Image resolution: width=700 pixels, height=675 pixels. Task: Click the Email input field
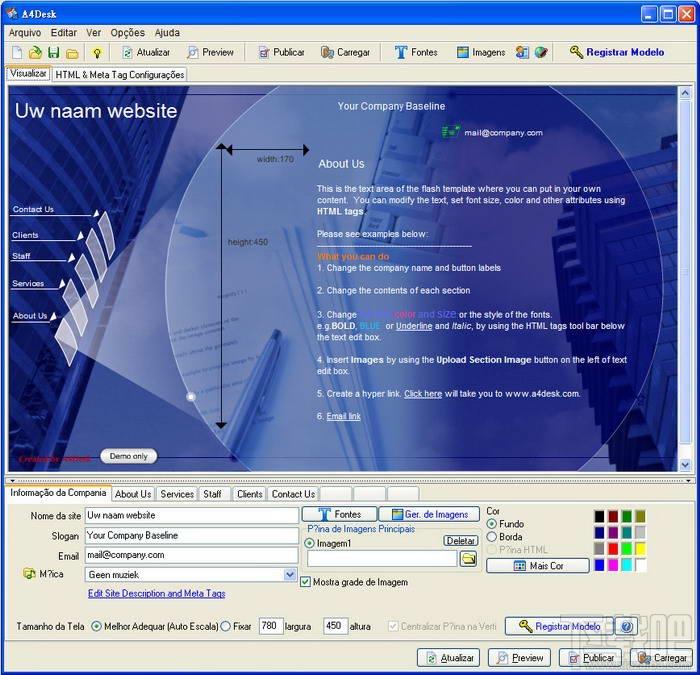tap(192, 555)
